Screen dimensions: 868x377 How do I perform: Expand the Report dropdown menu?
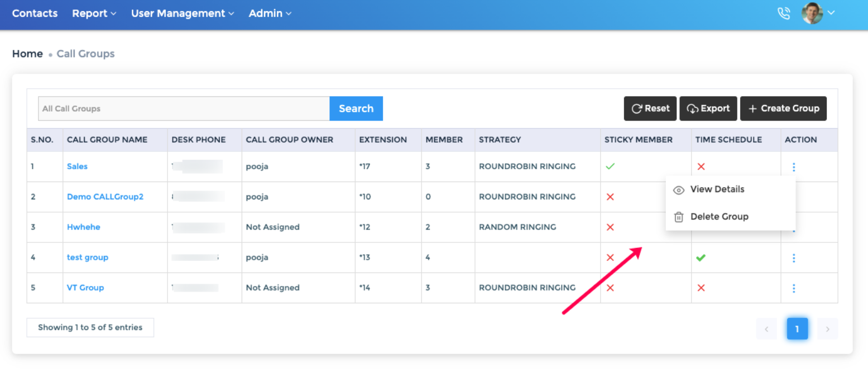click(93, 13)
